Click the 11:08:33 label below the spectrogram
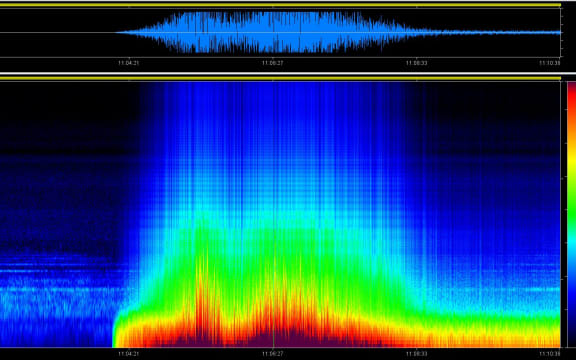The image size is (576, 360). coord(417,353)
